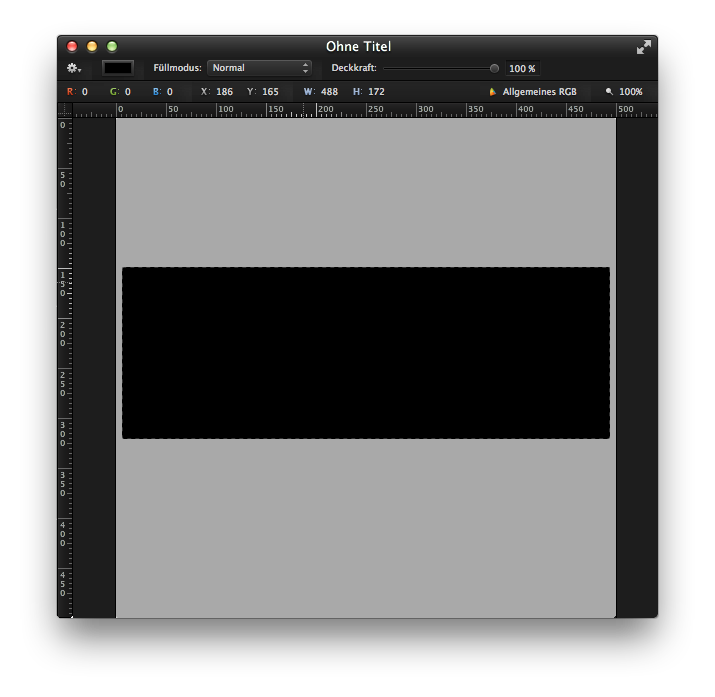715x697 pixels.
Task: Click the green G channel value
Action: [x=127, y=92]
